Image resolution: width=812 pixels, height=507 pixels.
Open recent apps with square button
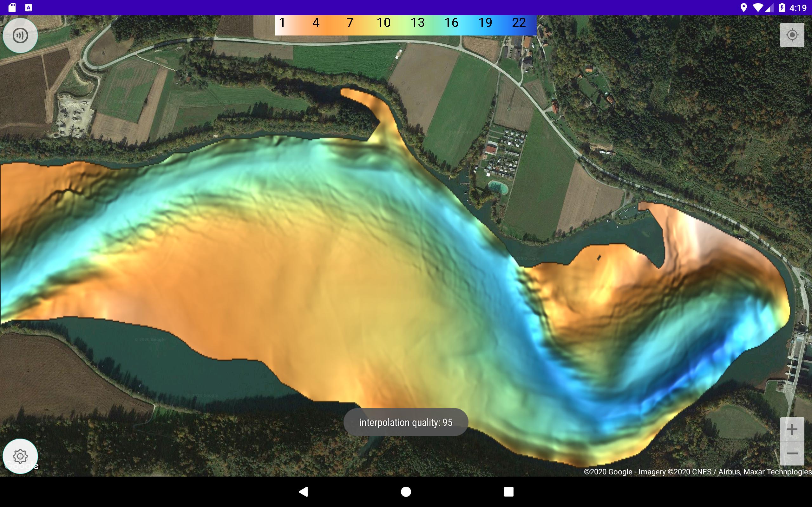(x=509, y=491)
